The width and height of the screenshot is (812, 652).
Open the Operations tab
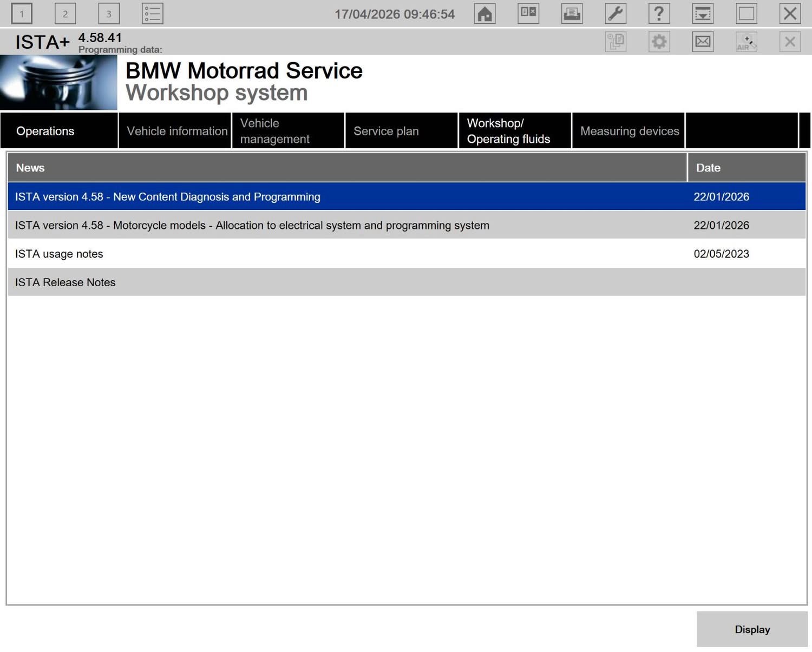tap(59, 131)
